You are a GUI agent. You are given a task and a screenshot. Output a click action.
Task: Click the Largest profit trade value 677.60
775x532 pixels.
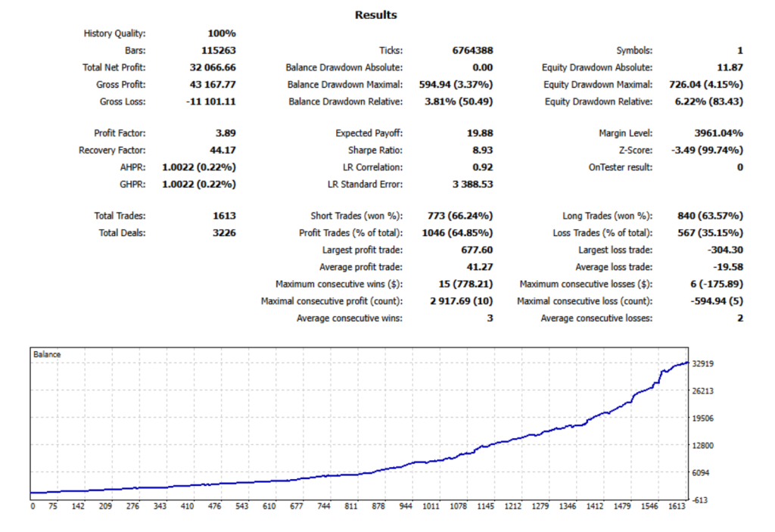tap(476, 250)
